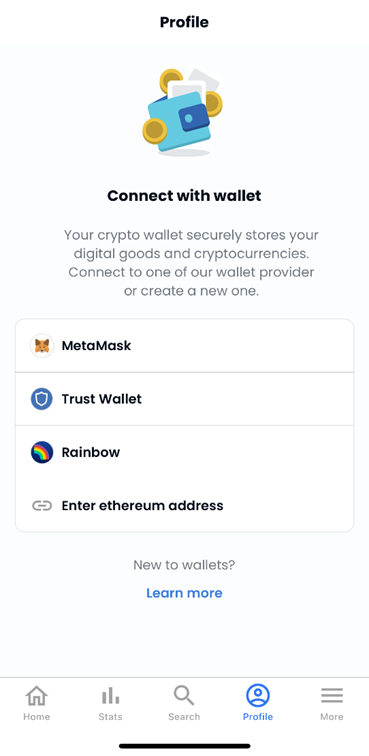Tap the MetaMask fox icon
This screenshot has width=369, height=756.
(42, 346)
